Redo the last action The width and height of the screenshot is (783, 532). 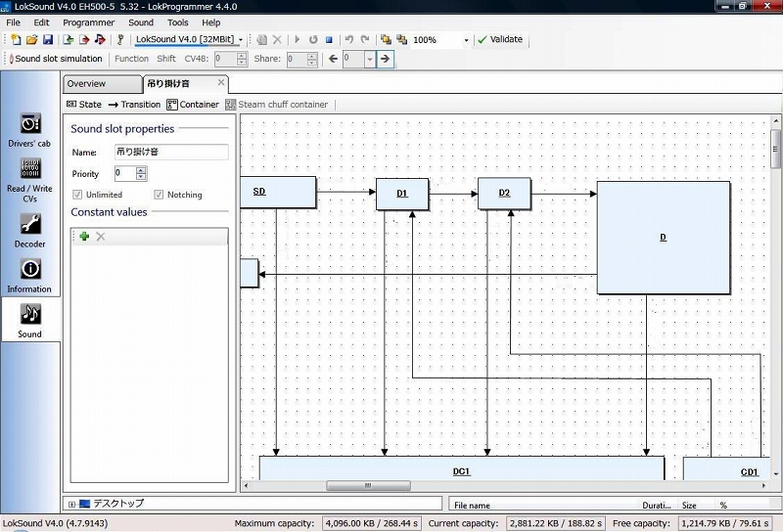(x=365, y=39)
